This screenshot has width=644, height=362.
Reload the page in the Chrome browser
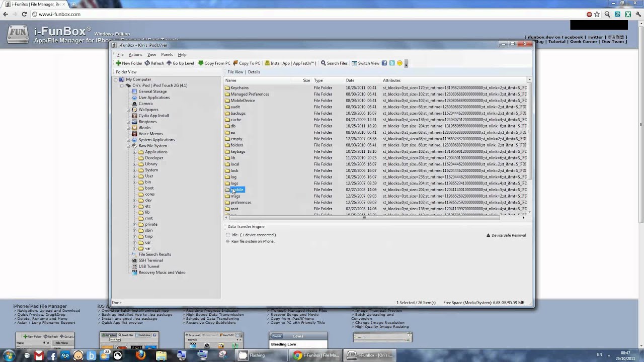24,14
